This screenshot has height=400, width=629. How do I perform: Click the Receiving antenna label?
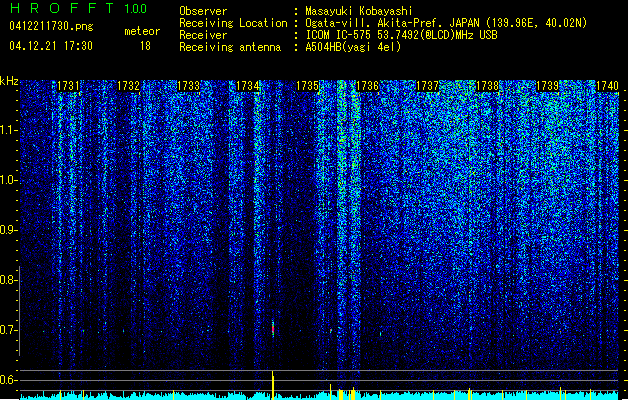click(230, 47)
